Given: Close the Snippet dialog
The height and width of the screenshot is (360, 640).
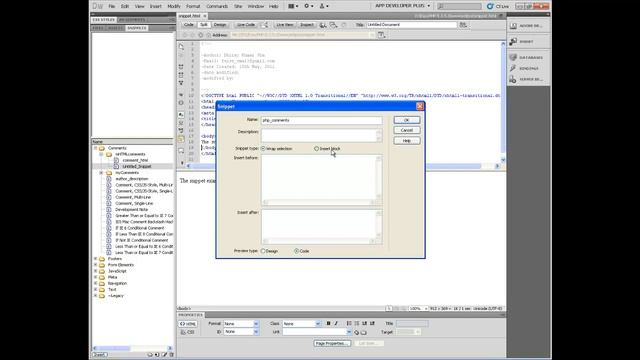Looking at the screenshot, I should pyautogui.click(x=420, y=106).
